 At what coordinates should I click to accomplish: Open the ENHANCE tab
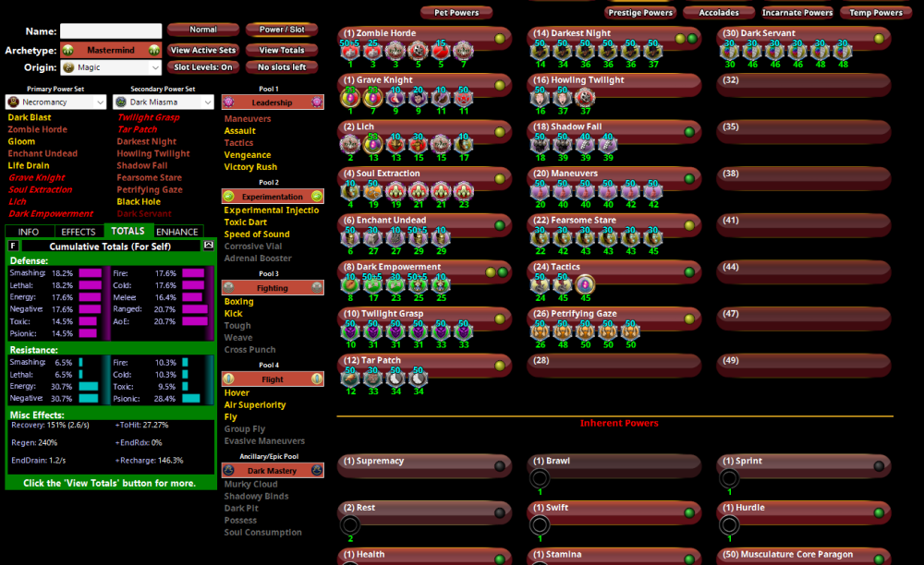177,232
